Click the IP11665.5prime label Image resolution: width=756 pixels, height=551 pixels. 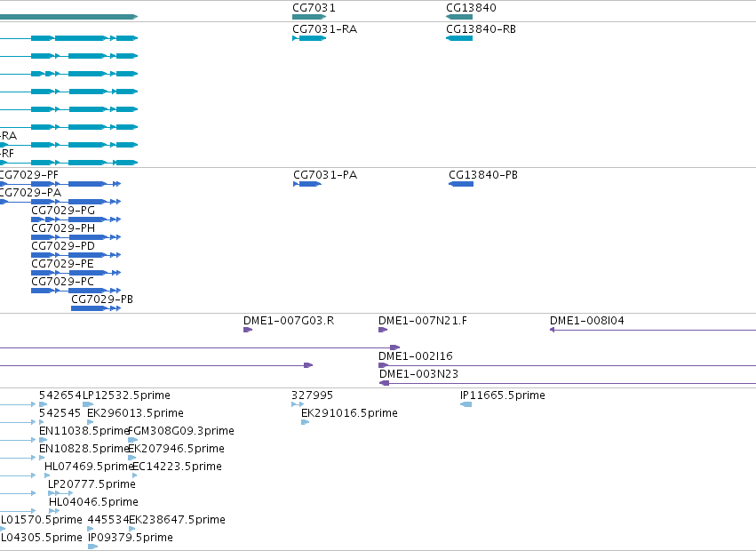tap(503, 395)
